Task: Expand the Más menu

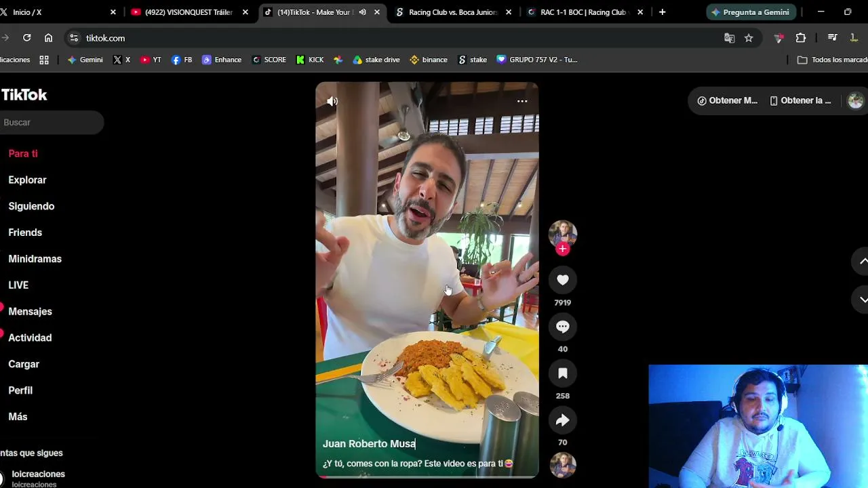Action: (x=18, y=417)
